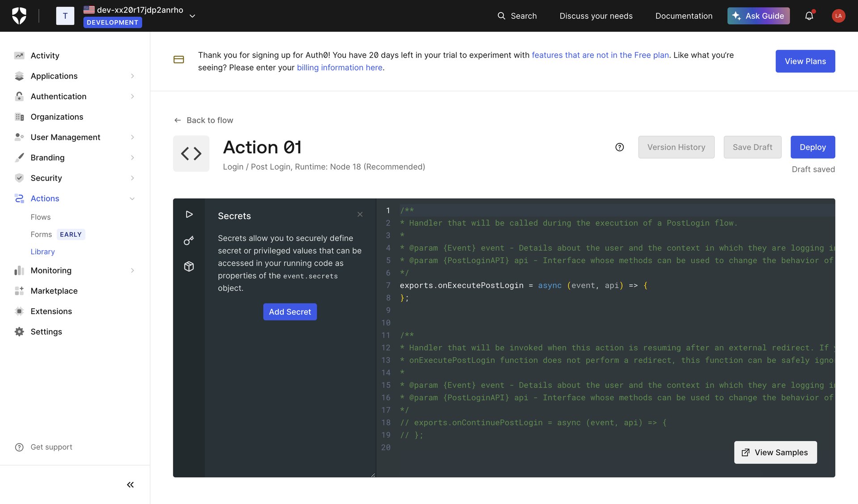Open the Secrets panel via key icon
This screenshot has width=858, height=504.
point(189,240)
